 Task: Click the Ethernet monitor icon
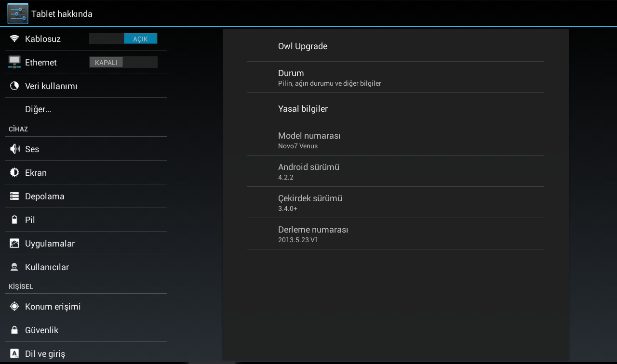(x=14, y=62)
